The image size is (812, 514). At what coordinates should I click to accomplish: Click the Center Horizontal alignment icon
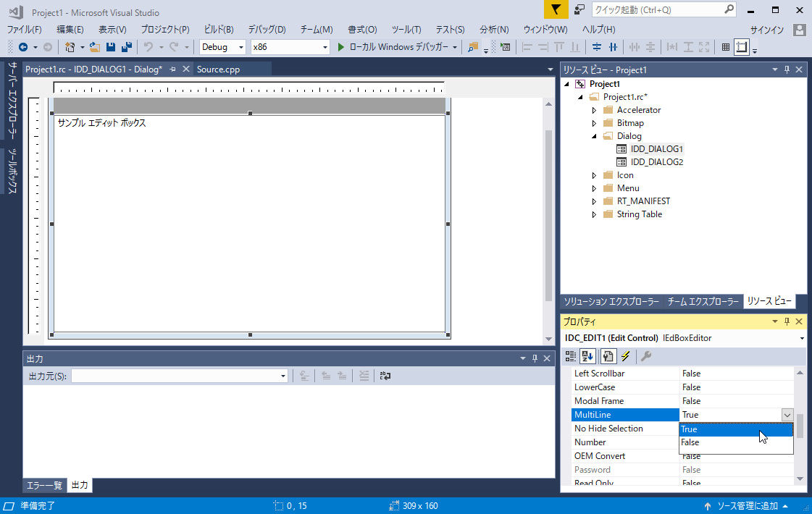pyautogui.click(x=613, y=47)
